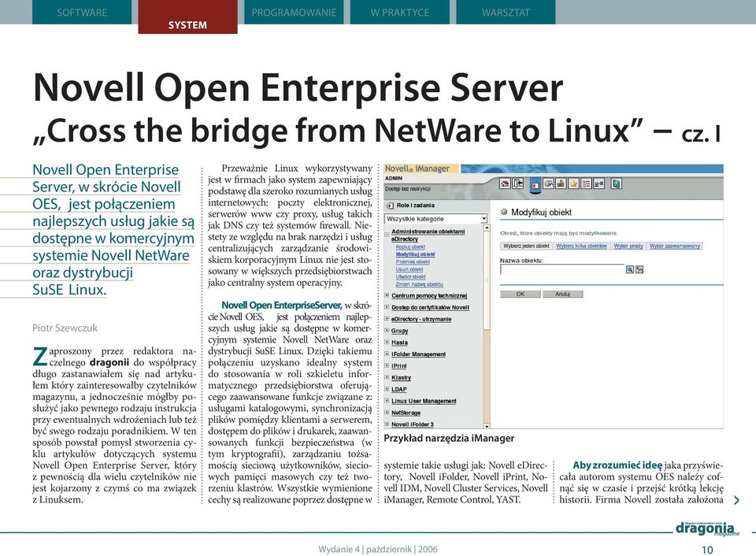This screenshot has width=756, height=556.
Task: Click the Novell iManager header title
Action: pyautogui.click(x=417, y=169)
